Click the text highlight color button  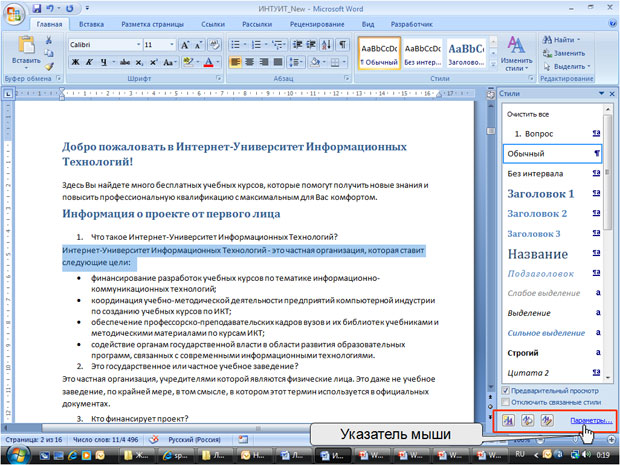click(188, 62)
